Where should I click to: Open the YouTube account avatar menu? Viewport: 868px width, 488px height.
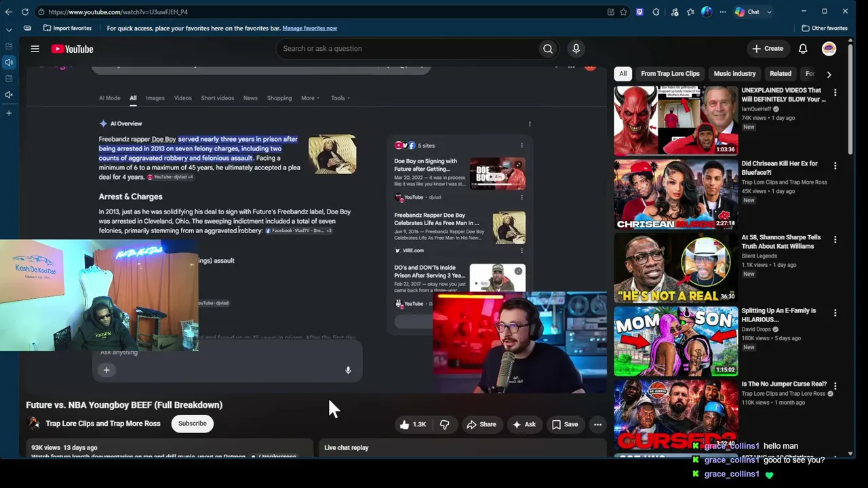click(829, 49)
